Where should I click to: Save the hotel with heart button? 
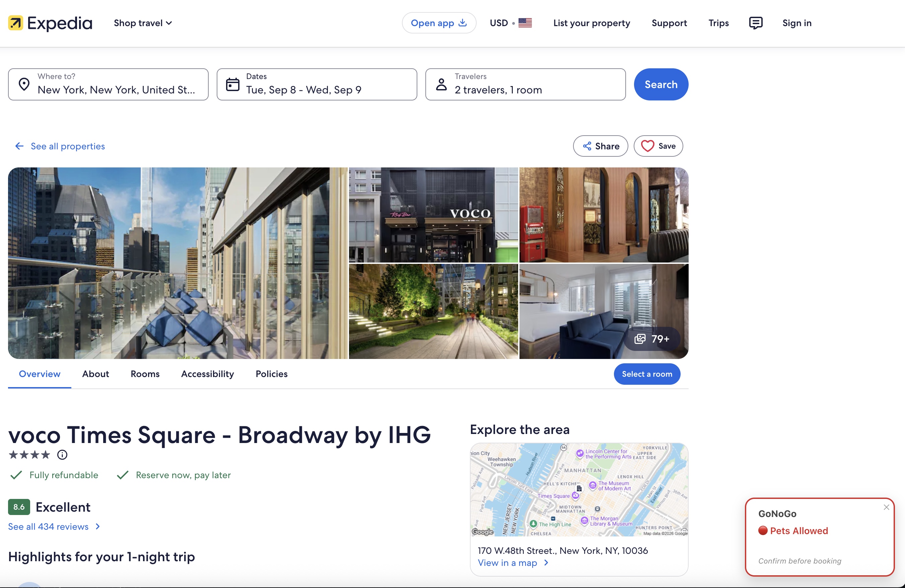(658, 146)
